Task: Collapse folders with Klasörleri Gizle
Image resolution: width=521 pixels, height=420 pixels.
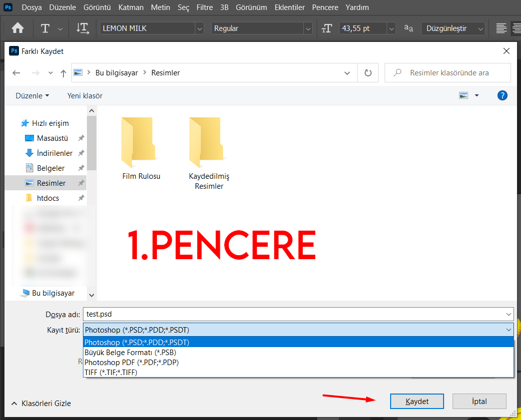Action: point(41,404)
